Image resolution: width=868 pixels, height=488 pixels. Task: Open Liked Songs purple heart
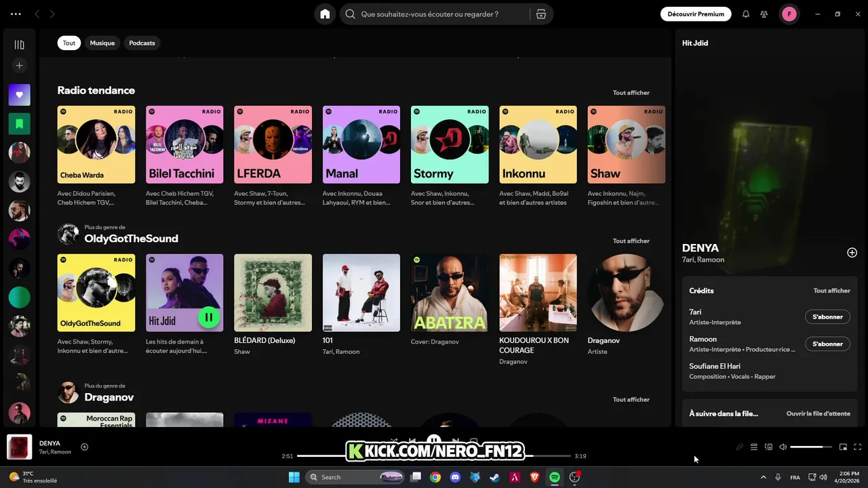(19, 95)
